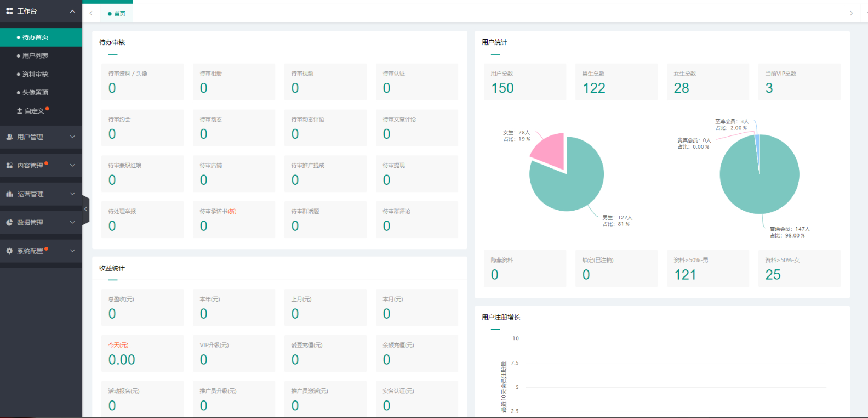Expand the 用户管理 menu chevron
Screen dimensions: 868x418
72,137
